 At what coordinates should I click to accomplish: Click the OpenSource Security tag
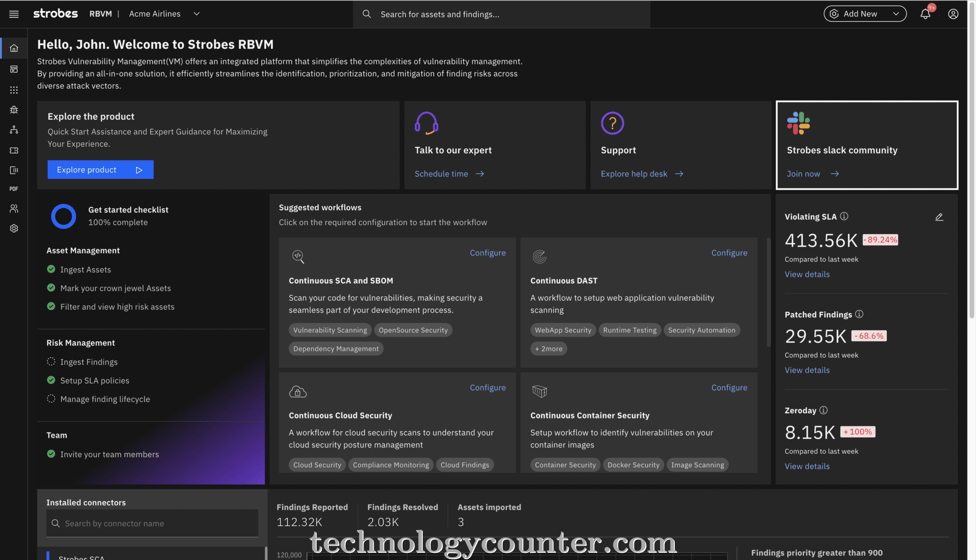tap(413, 330)
